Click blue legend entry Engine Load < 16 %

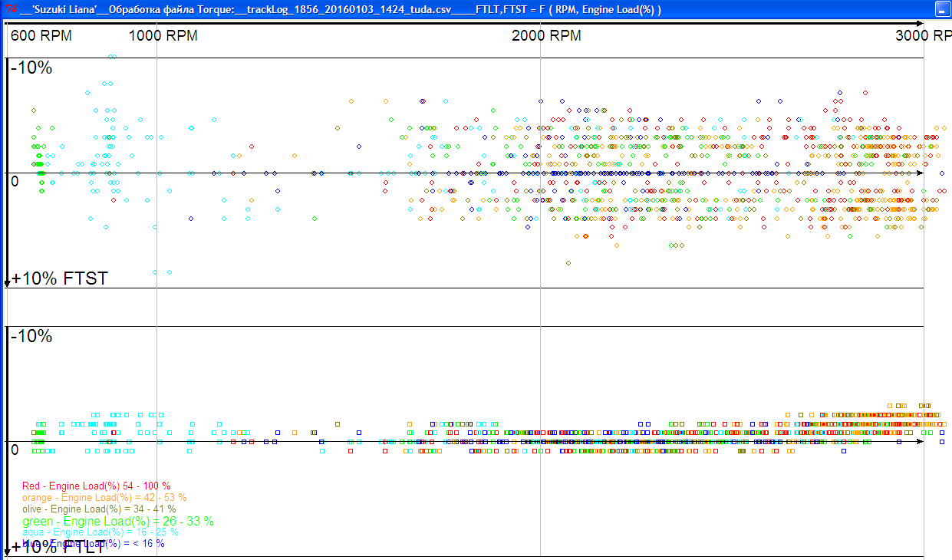coord(94,543)
